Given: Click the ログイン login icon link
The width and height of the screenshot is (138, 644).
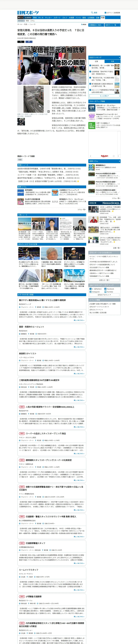Looking at the screenshot, I should click(105, 13).
